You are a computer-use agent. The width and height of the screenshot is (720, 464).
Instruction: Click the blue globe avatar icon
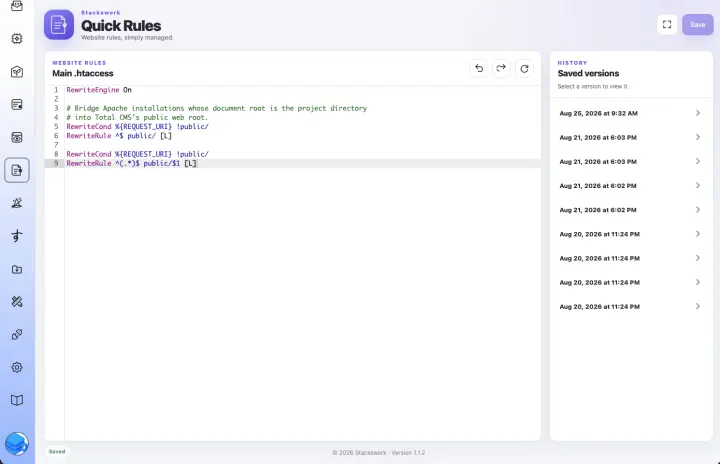point(17,444)
